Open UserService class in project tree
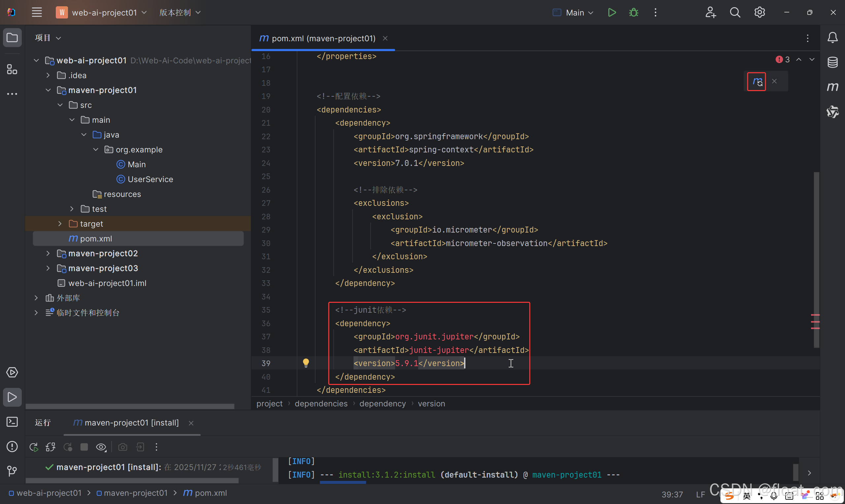This screenshot has width=845, height=504. click(150, 179)
